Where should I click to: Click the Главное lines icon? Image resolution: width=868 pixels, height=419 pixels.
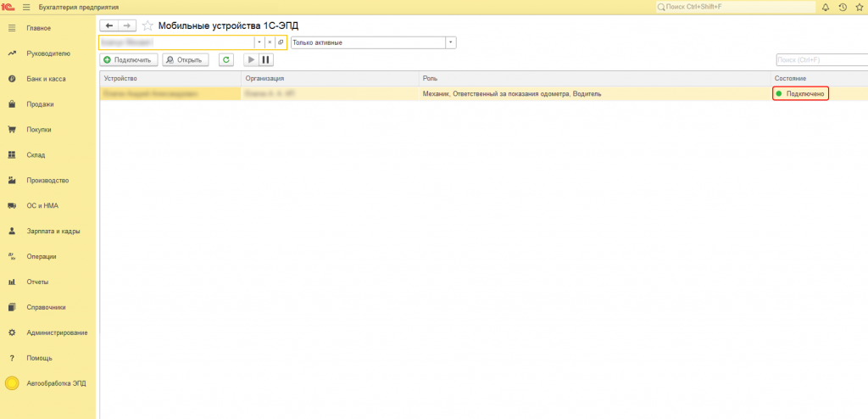tap(12, 28)
